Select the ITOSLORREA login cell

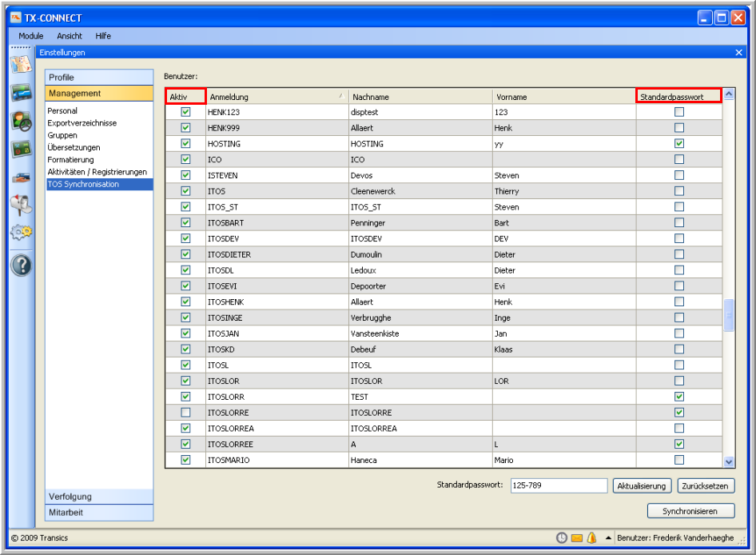tap(277, 429)
